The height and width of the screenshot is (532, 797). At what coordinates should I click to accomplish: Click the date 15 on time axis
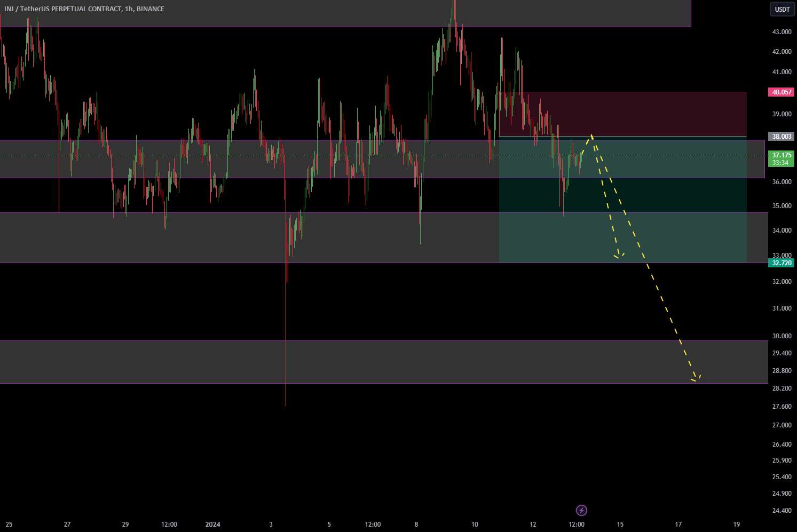(620, 525)
